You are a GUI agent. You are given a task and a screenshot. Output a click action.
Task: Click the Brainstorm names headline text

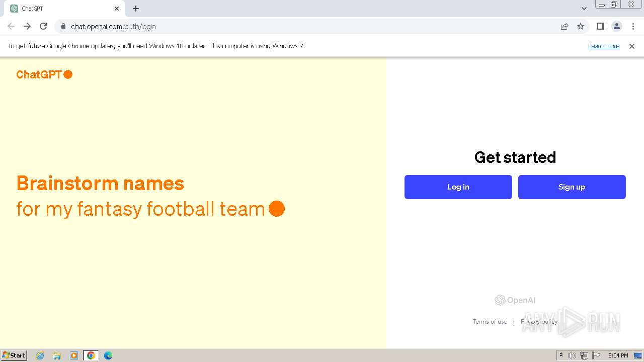pos(100,183)
